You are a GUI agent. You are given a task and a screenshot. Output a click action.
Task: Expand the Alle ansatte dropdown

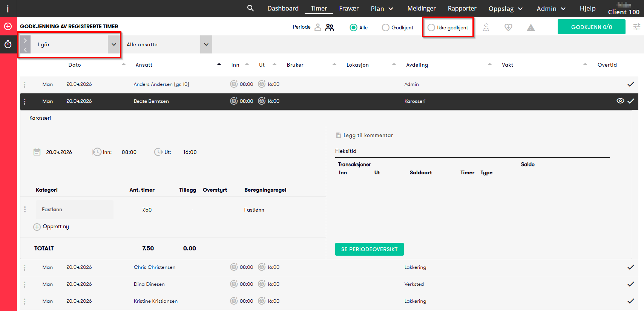206,44
